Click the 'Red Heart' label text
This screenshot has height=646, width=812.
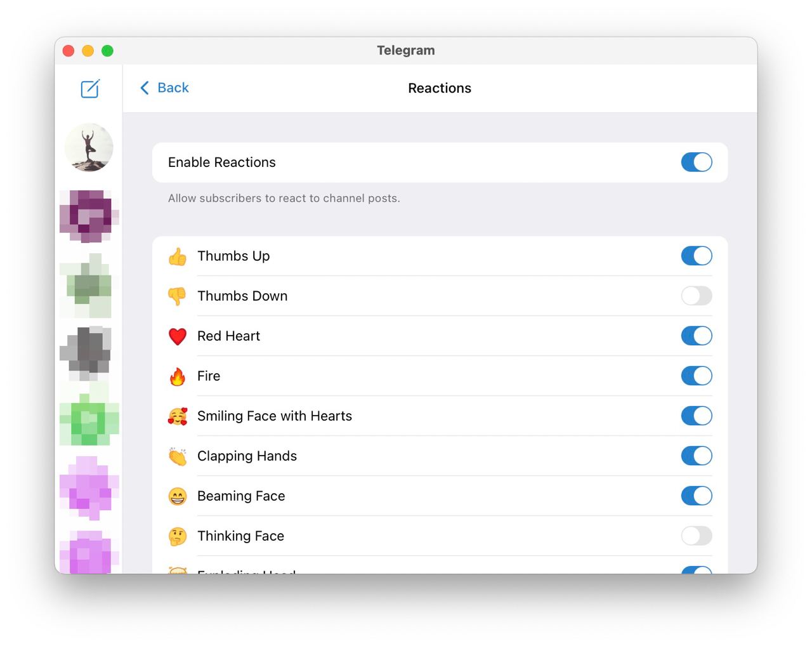tap(228, 336)
